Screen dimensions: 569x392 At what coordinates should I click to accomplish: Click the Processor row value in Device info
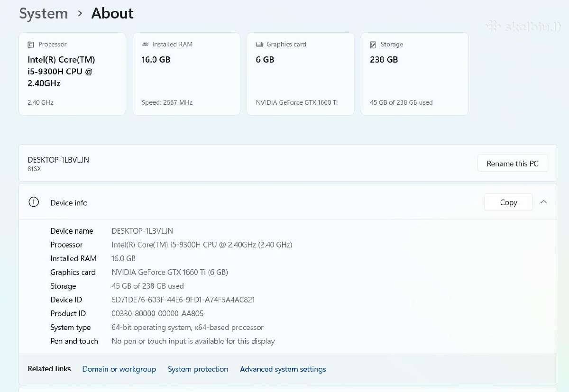coord(202,245)
